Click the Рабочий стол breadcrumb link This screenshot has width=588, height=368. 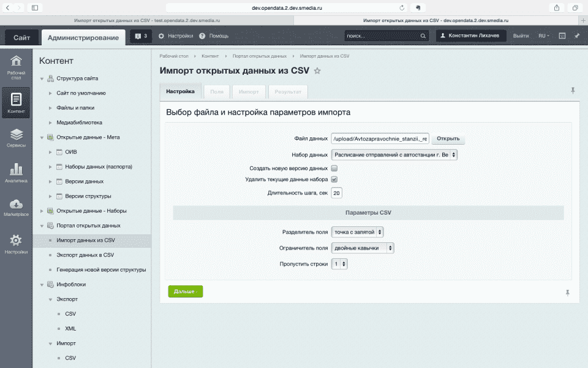click(x=174, y=56)
